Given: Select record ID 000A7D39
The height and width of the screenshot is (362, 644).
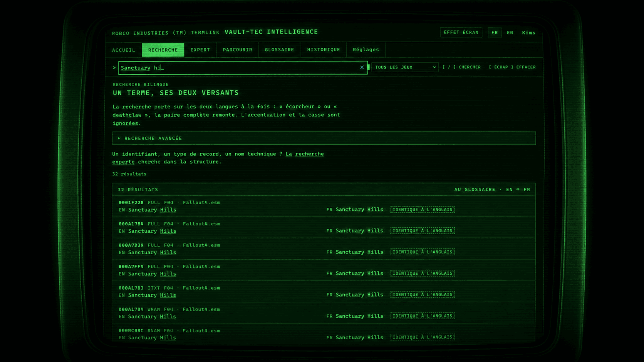Looking at the screenshot, I should point(131,245).
